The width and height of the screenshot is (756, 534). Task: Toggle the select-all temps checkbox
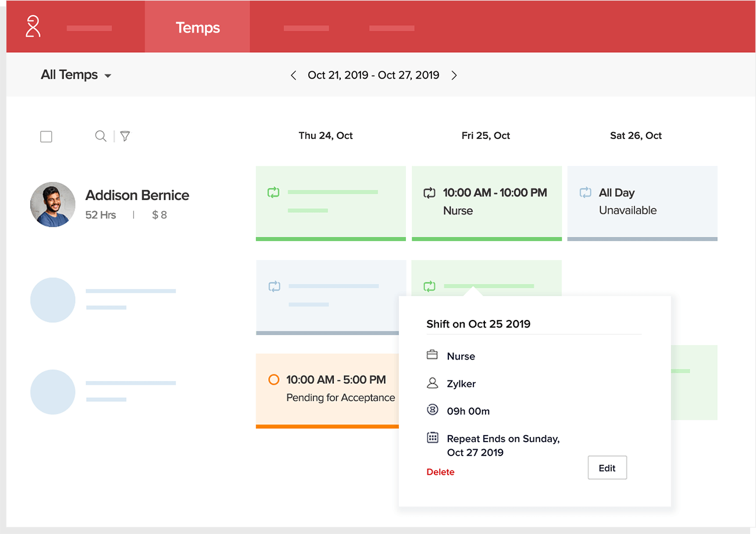click(x=47, y=137)
